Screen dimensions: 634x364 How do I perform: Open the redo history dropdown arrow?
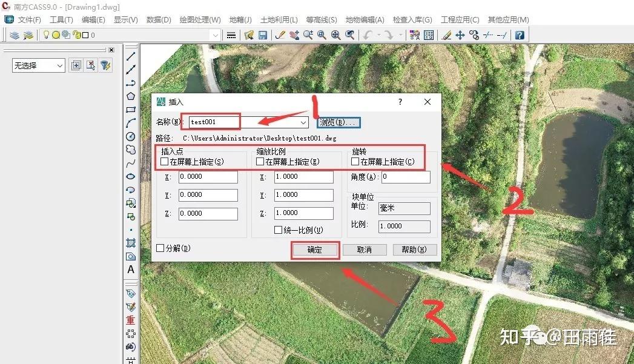(x=400, y=35)
